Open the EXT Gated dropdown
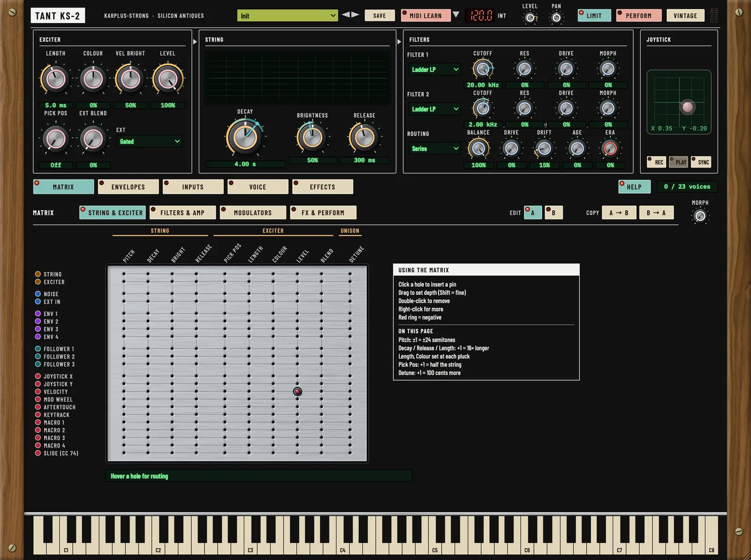This screenshot has width=751, height=560. 149,141
